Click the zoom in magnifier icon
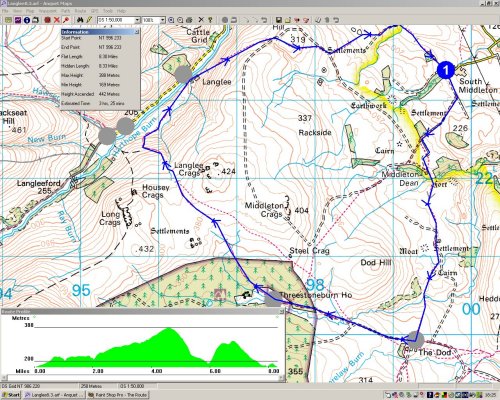Viewport: 500px width, 400px height. pos(171,20)
